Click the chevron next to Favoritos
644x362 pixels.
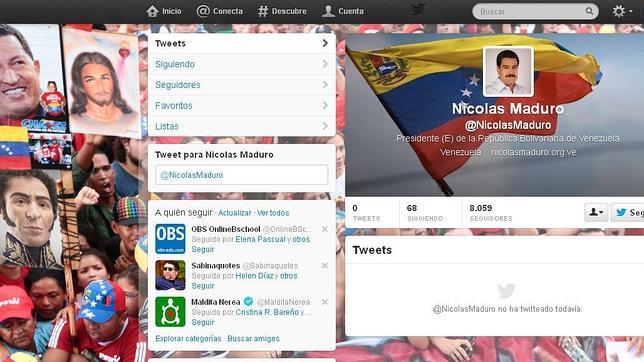click(325, 105)
